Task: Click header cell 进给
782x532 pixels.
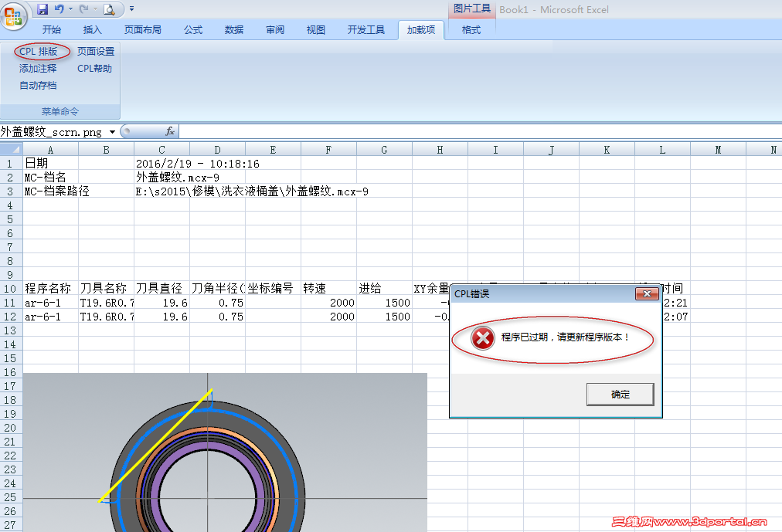Action: tap(385, 289)
